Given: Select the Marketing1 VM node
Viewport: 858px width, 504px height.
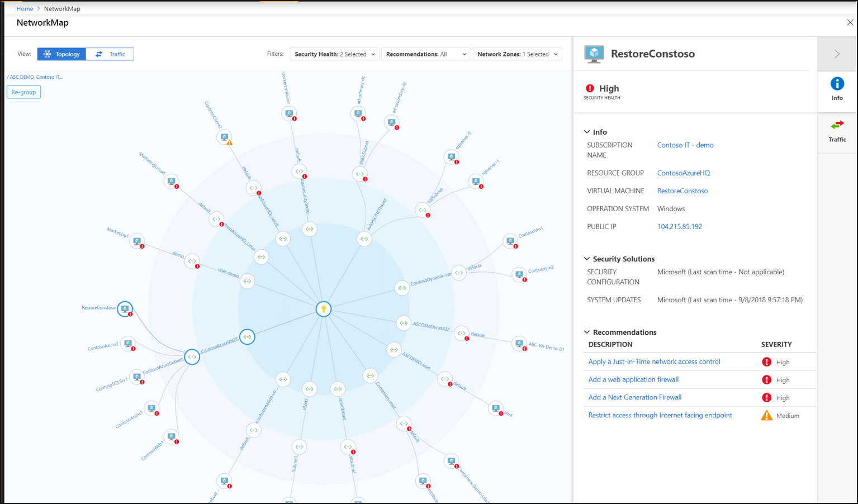Looking at the screenshot, I should [137, 241].
